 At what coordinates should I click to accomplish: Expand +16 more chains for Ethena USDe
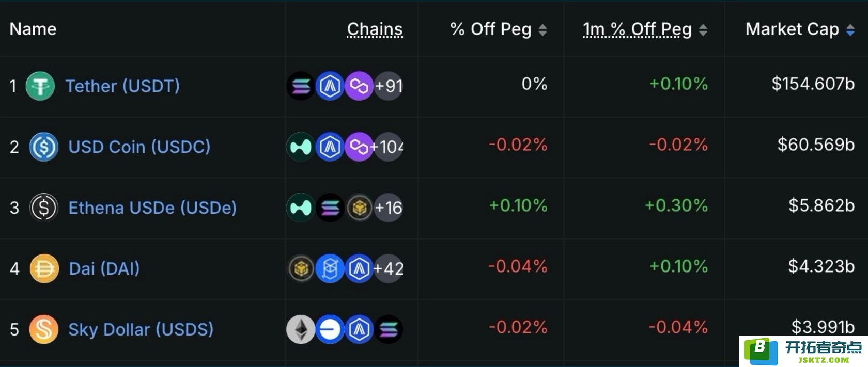point(389,208)
